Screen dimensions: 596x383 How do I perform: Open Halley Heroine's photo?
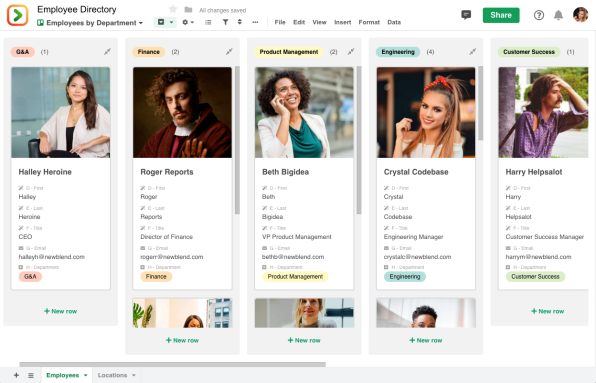[x=60, y=112]
